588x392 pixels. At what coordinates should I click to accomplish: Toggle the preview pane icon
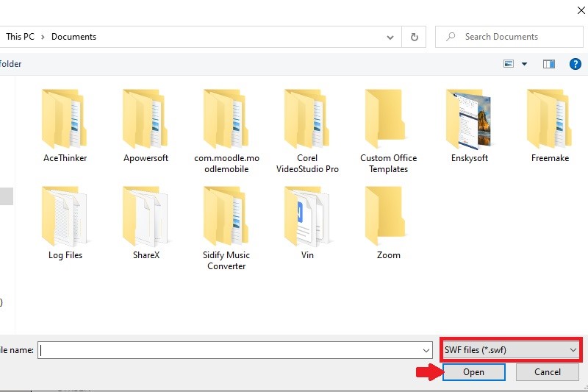click(x=549, y=64)
